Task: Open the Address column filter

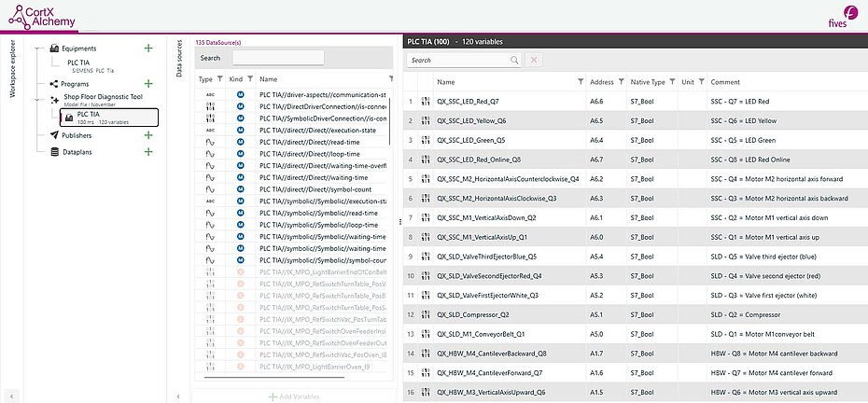Action: click(x=622, y=82)
